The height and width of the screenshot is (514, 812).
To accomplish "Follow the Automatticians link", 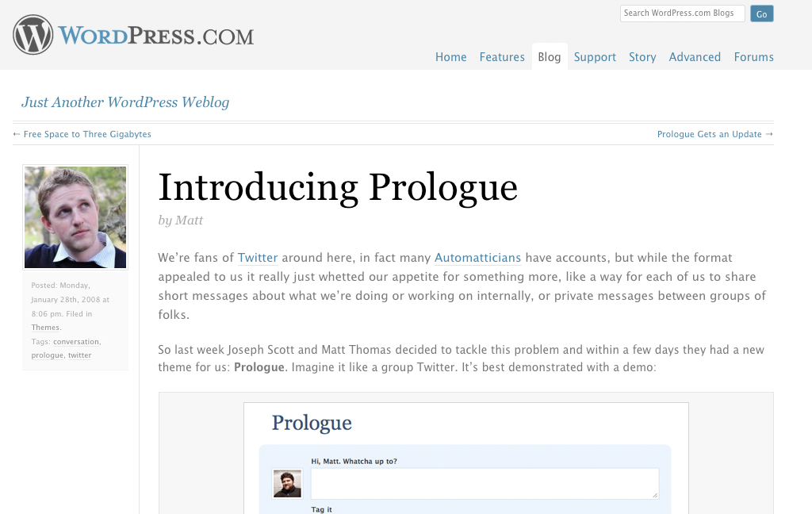I will pyautogui.click(x=477, y=258).
